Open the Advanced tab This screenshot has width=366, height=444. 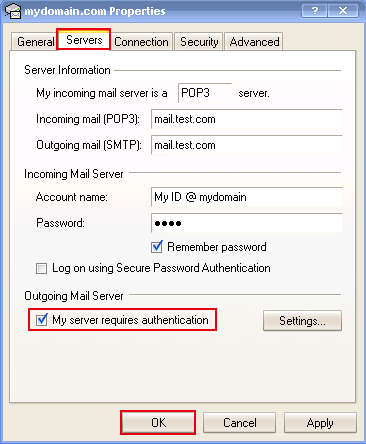tap(254, 42)
